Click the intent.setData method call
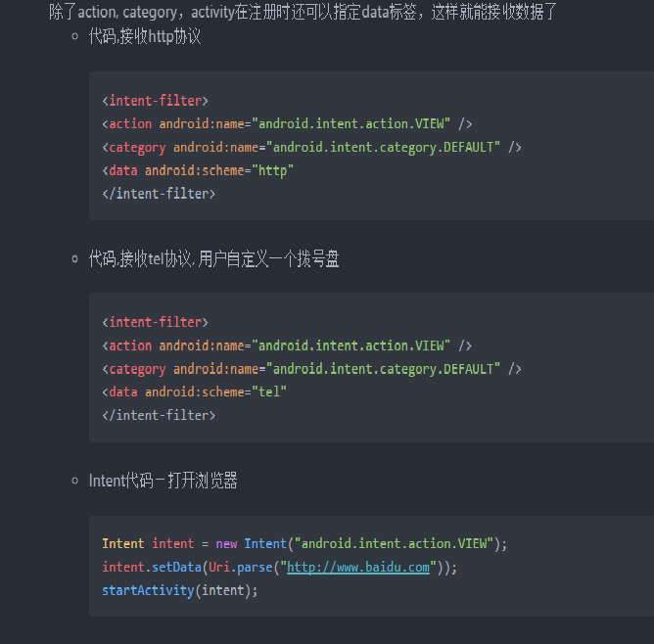Viewport: 654px width, 644px height. click(x=152, y=568)
